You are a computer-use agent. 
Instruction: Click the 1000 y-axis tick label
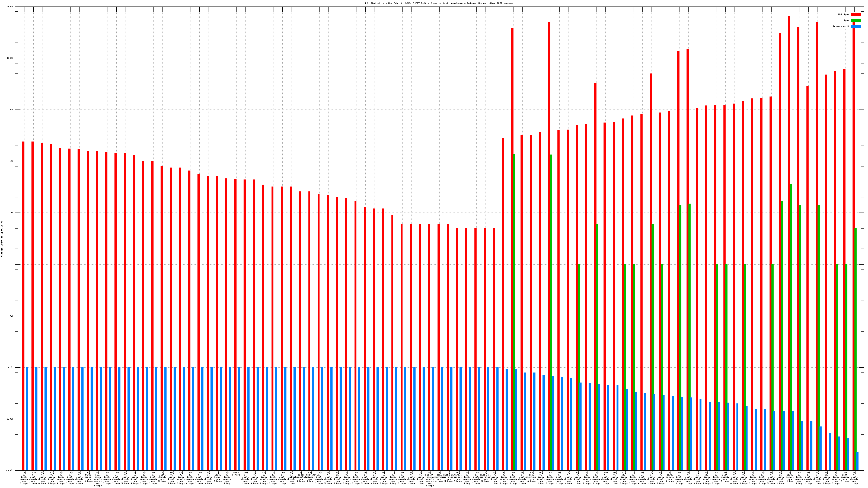[11, 110]
